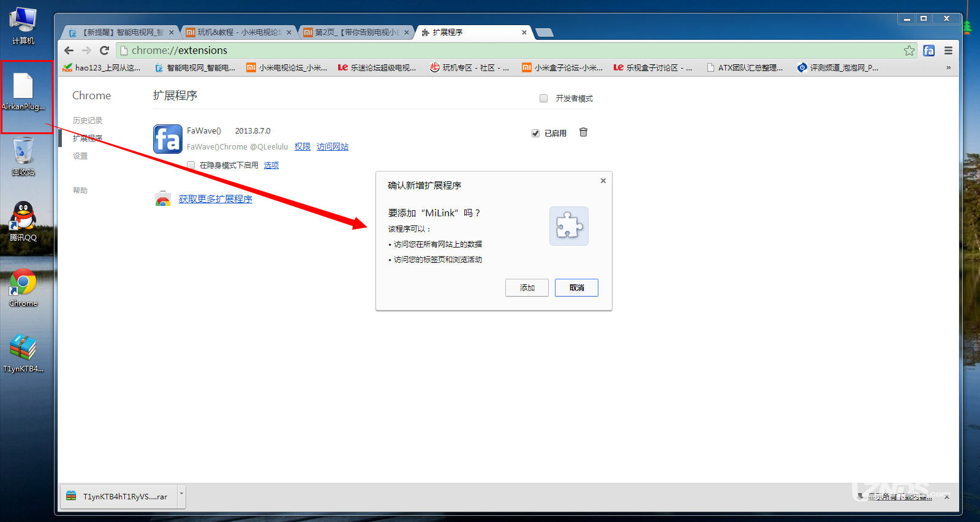
Task: Open the 玩机专区 - 社区 bookmark
Action: (x=470, y=67)
